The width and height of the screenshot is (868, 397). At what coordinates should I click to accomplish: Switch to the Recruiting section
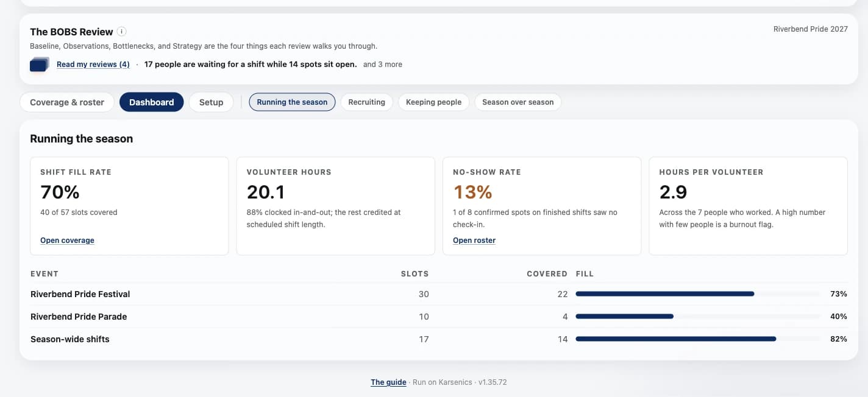click(x=367, y=102)
